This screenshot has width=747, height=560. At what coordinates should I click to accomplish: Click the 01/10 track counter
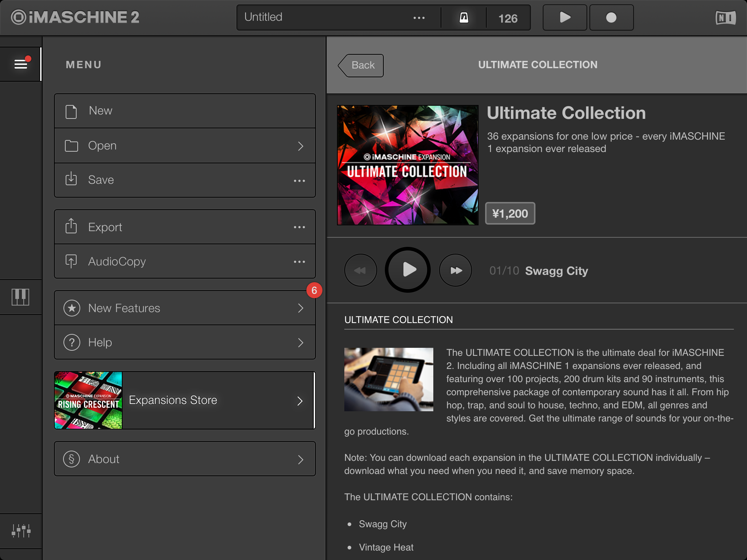point(504,271)
